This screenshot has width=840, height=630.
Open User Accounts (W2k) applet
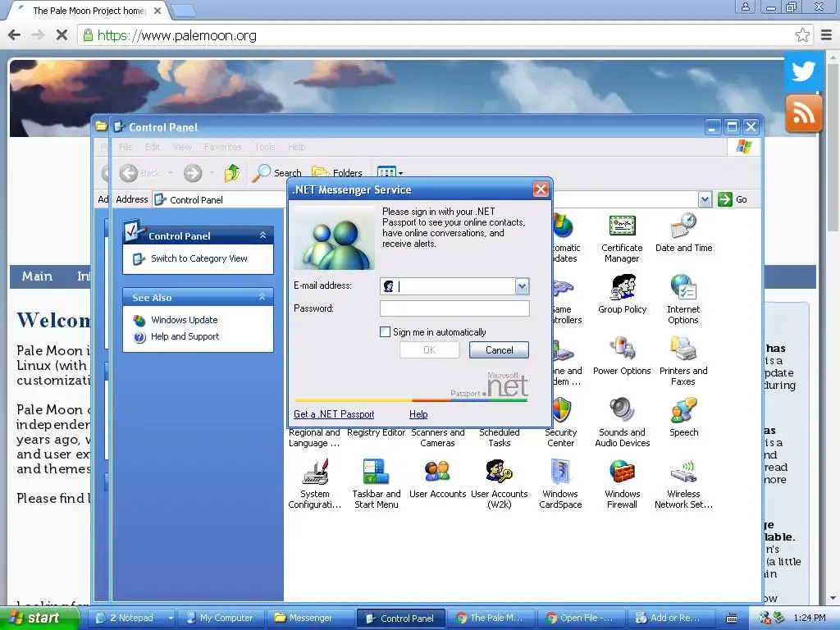(500, 484)
